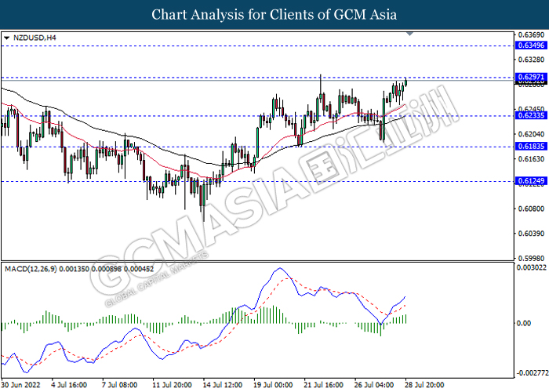Viewport: 549px width, 392px height.
Task: Click the 26 Jul 04:00 time label
Action: (373, 385)
